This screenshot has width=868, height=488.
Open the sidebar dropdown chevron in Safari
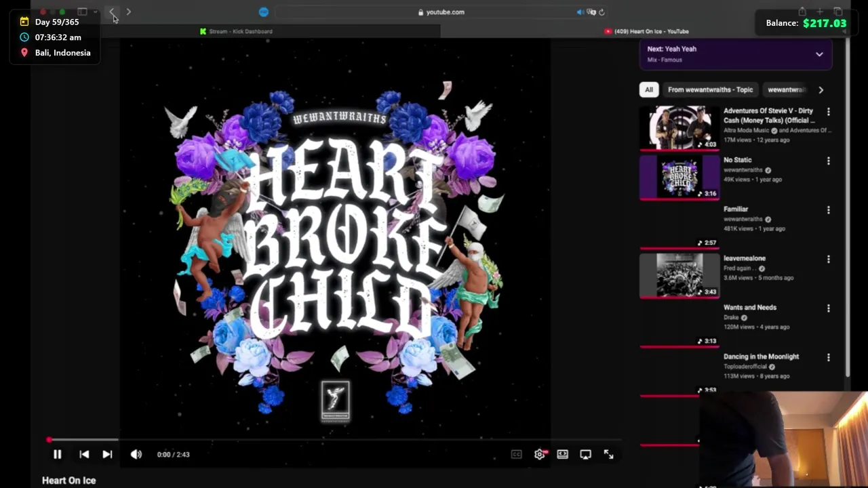(95, 12)
